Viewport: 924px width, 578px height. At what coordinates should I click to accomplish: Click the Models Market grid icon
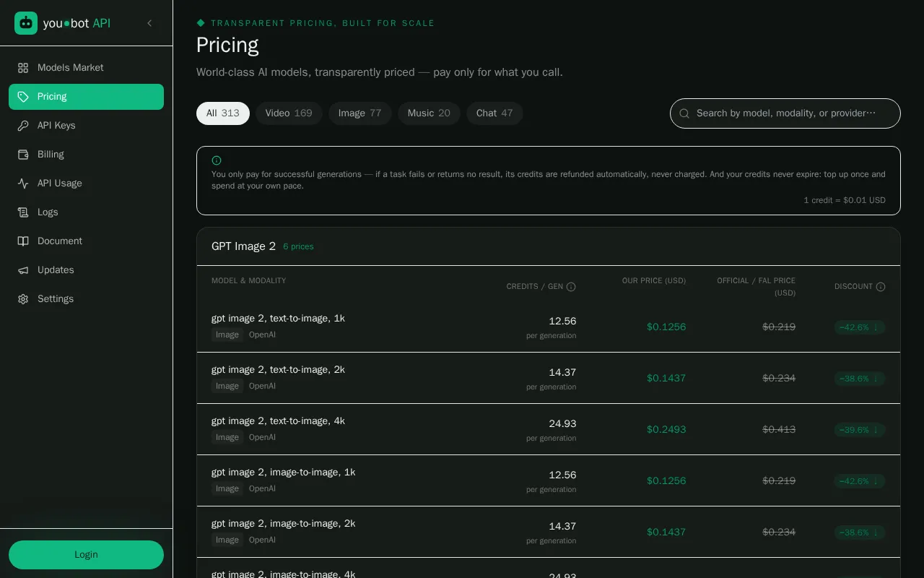(x=23, y=67)
